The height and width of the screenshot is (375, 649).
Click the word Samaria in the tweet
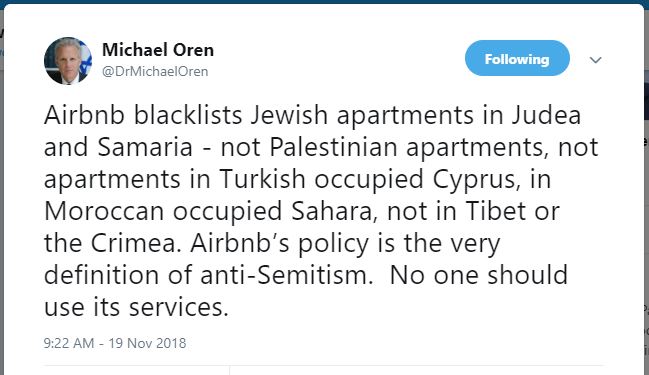[x=145, y=147]
